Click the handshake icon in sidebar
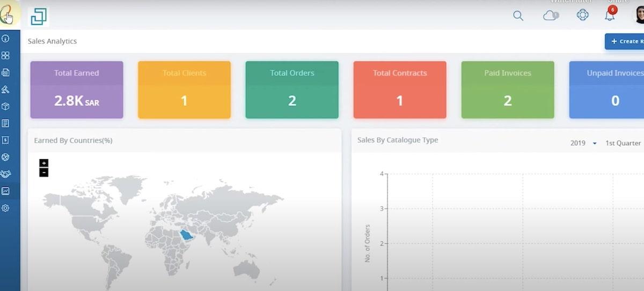The image size is (644, 291). pos(6,174)
